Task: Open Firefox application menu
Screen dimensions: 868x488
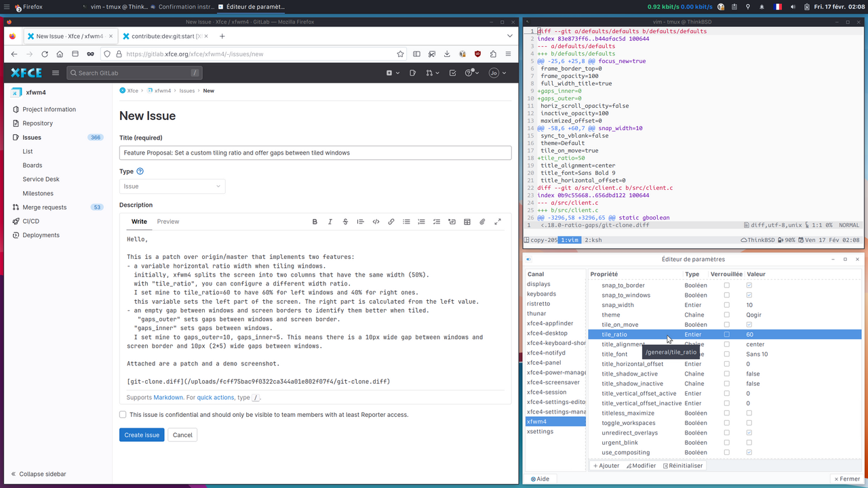Action: click(509, 54)
